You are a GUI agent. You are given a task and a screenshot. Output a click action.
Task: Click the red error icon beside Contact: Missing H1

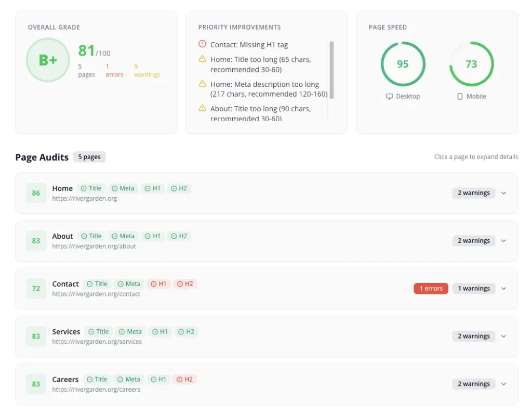coord(202,44)
